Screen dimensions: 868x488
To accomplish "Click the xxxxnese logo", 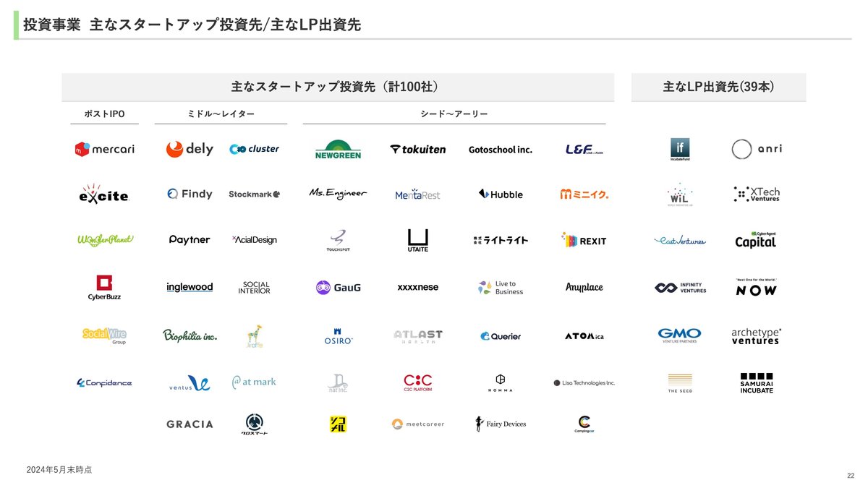I will click(418, 287).
